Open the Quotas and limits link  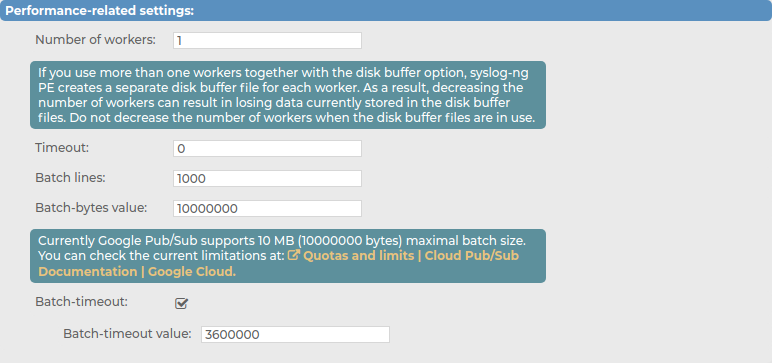point(358,256)
